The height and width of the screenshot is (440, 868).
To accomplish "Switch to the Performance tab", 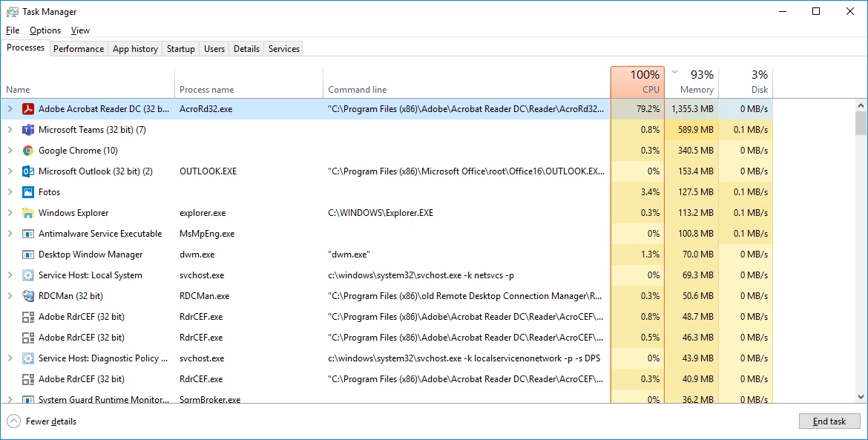I will [79, 49].
